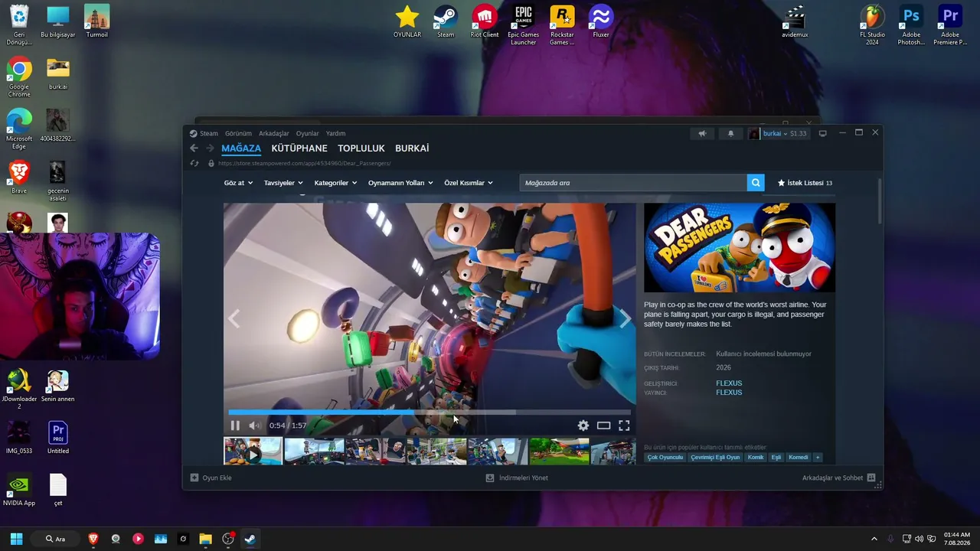Open the Yardım menu
This screenshot has height=551, width=980.
(x=335, y=133)
